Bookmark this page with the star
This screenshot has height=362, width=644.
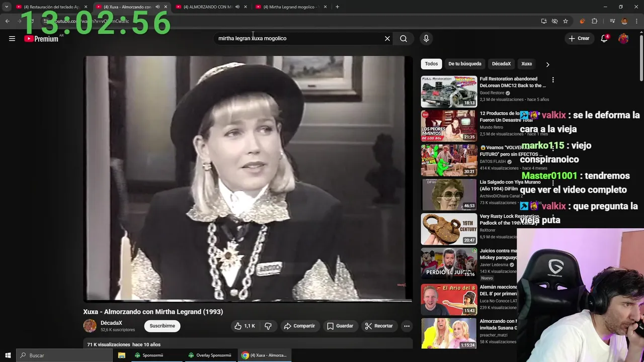click(566, 21)
